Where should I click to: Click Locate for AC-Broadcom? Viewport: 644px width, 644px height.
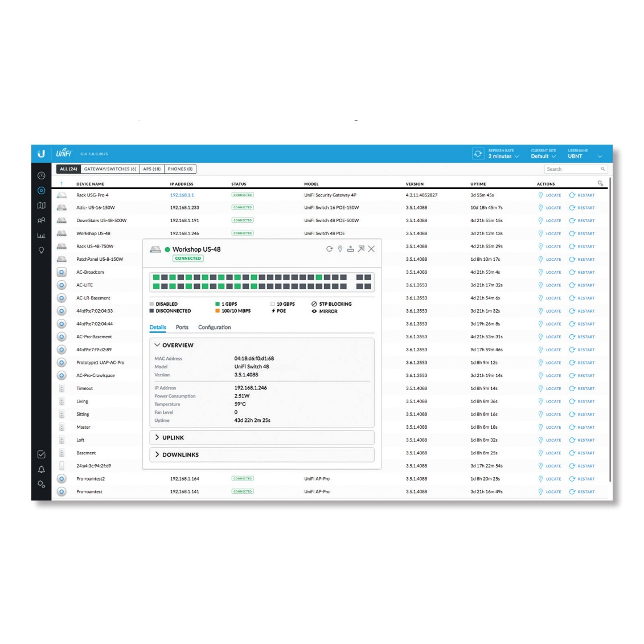[x=549, y=272]
